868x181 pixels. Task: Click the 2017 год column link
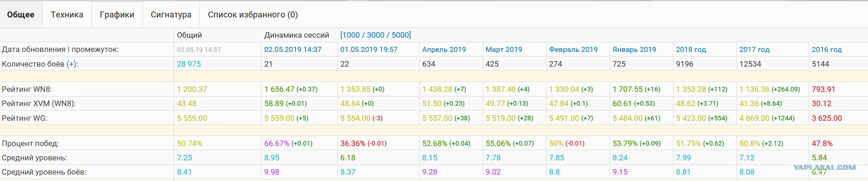pyautogui.click(x=754, y=50)
